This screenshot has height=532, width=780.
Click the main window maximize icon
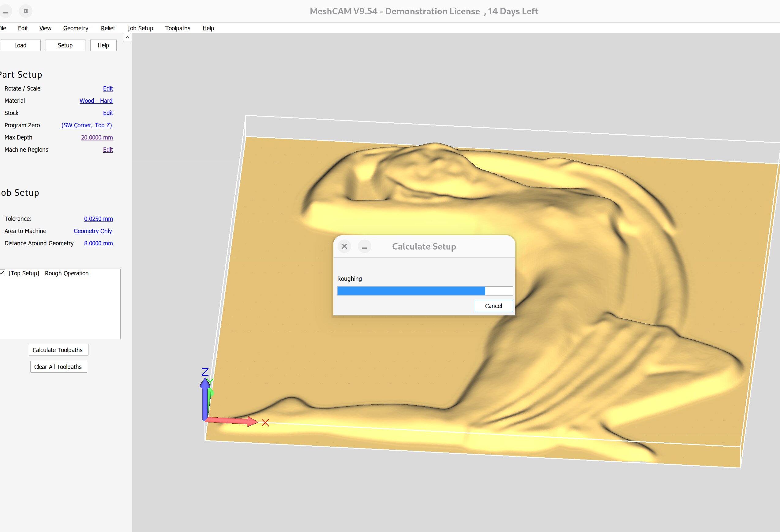pyautogui.click(x=25, y=11)
